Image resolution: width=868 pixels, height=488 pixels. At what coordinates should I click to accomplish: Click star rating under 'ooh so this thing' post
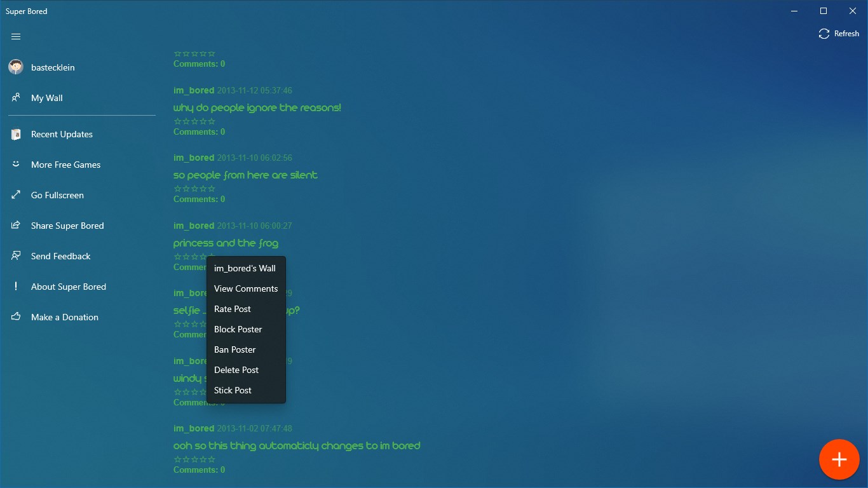tap(194, 459)
